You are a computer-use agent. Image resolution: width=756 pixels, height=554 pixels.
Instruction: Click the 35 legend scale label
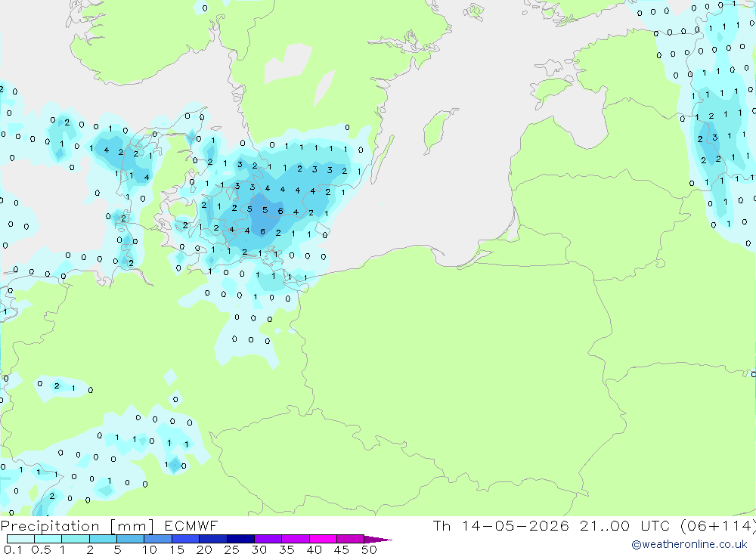pos(287,549)
